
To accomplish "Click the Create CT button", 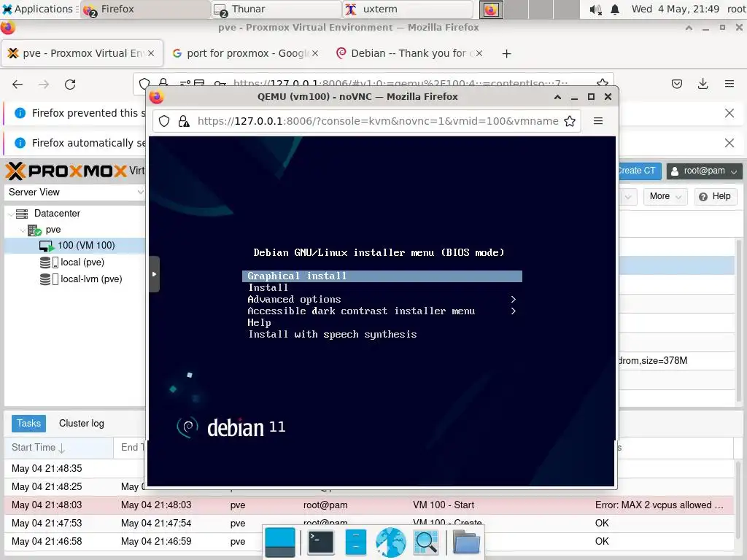I will tap(638, 171).
